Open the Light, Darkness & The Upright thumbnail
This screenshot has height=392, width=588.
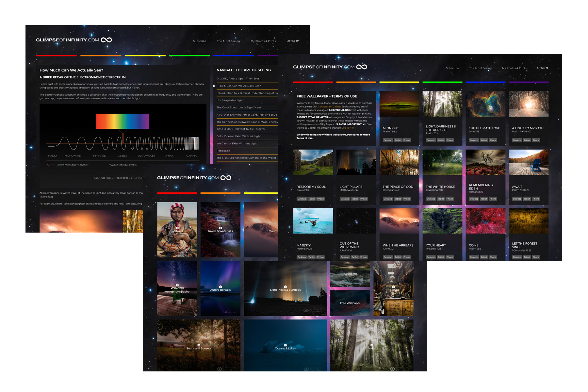pos(442,104)
